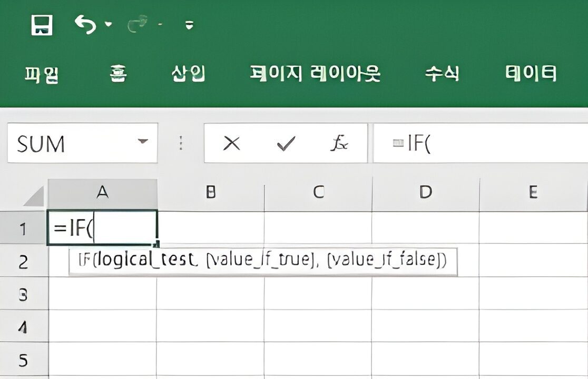The width and height of the screenshot is (588, 379).
Task: Open the 페이지 레이아웃 ribbon tab
Action: (315, 73)
